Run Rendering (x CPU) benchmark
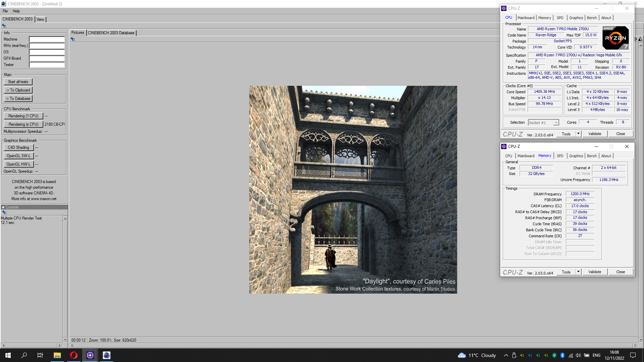644x362 pixels. pos(23,124)
